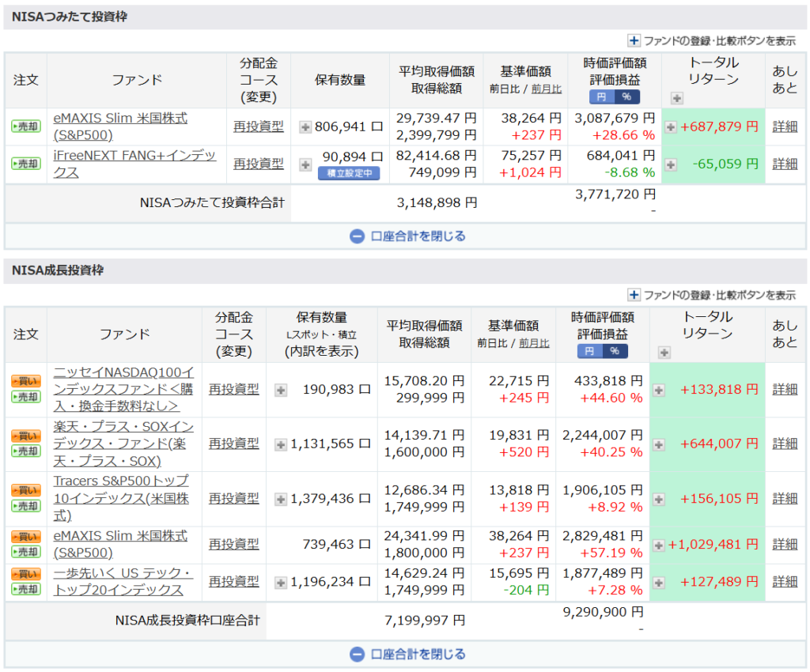Screen dimensions: 810x672
Task: Show ファンドの登録・比較ボタン in NISAつみたて投資枠
Action: (x=711, y=40)
